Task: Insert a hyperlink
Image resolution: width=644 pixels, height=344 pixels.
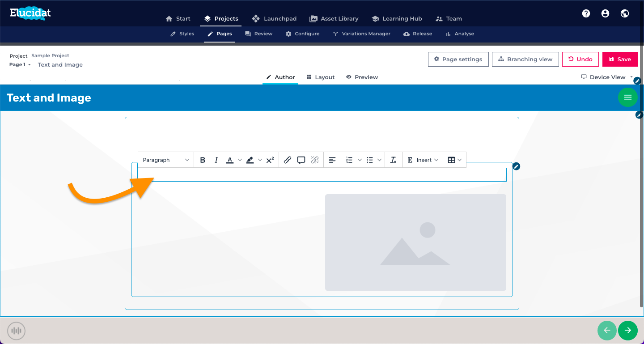Action: 288,160
